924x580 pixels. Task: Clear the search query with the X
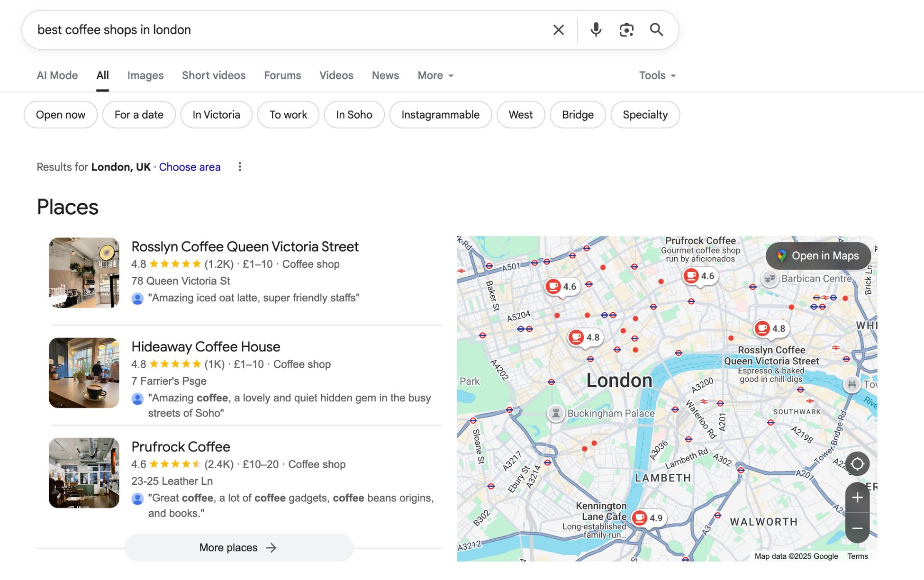[558, 29]
